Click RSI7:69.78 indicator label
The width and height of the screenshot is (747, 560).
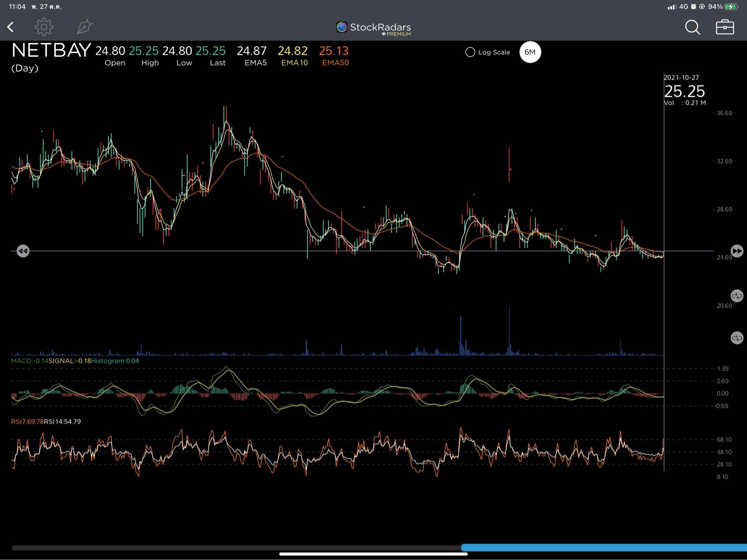tap(27, 422)
